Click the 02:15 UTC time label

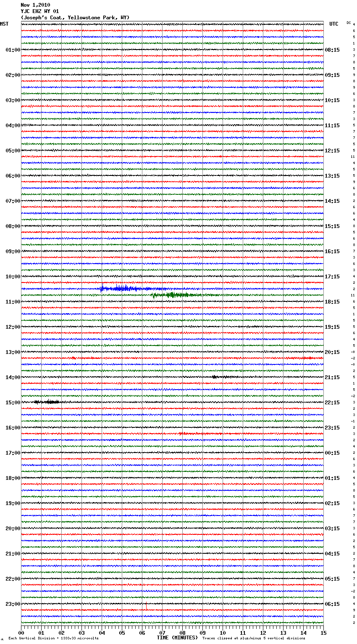[332, 503]
